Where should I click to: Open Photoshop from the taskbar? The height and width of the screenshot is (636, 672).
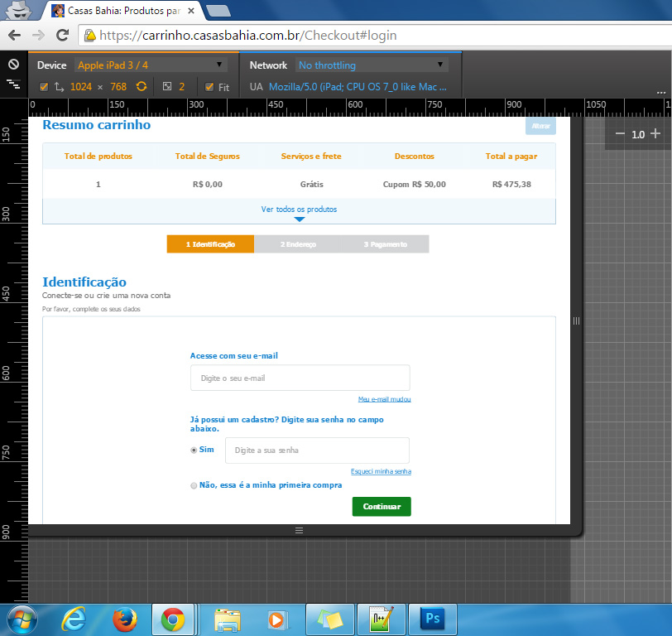coord(431,618)
